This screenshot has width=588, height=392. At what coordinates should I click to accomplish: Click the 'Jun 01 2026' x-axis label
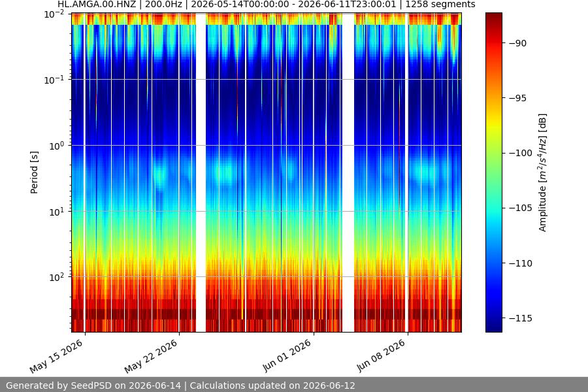coord(287,355)
